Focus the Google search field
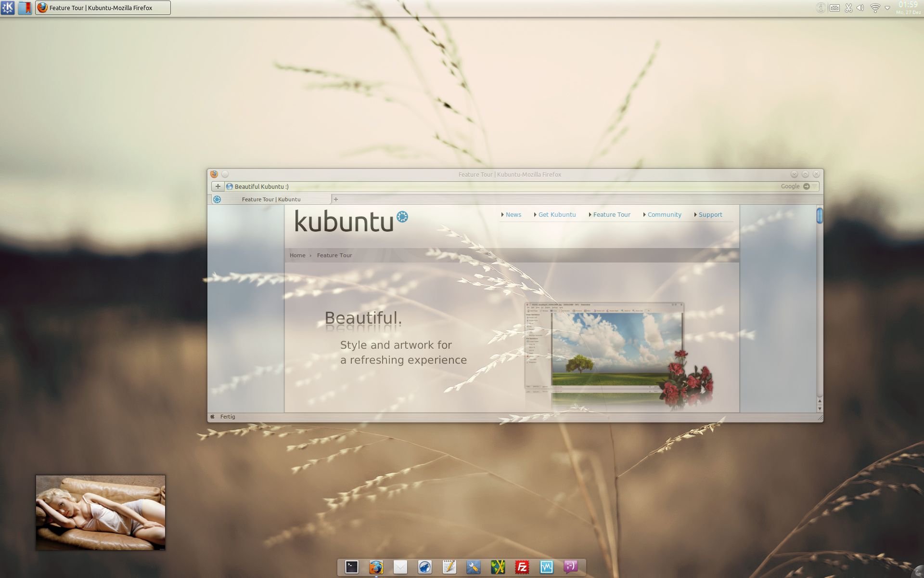The image size is (924, 578). tap(790, 186)
